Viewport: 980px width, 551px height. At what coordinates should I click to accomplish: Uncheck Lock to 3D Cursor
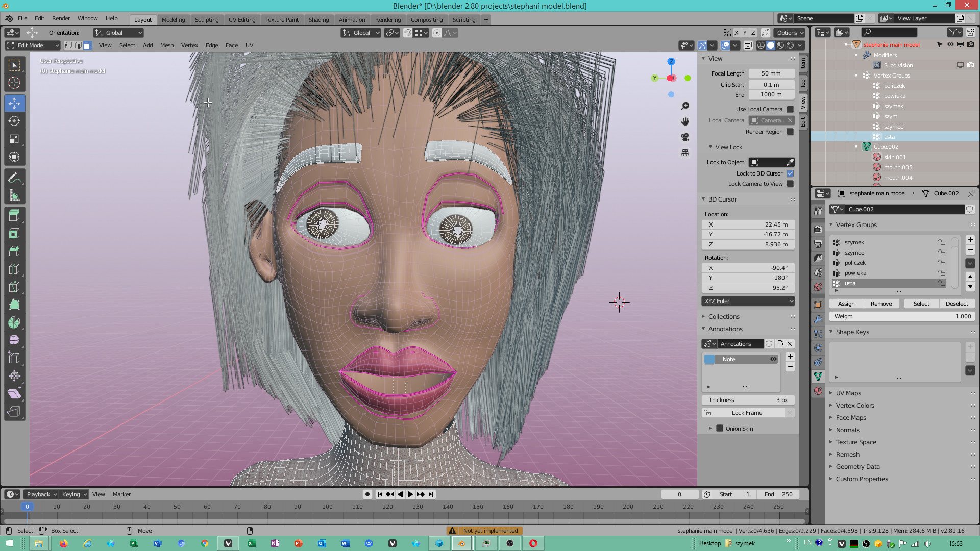[790, 173]
